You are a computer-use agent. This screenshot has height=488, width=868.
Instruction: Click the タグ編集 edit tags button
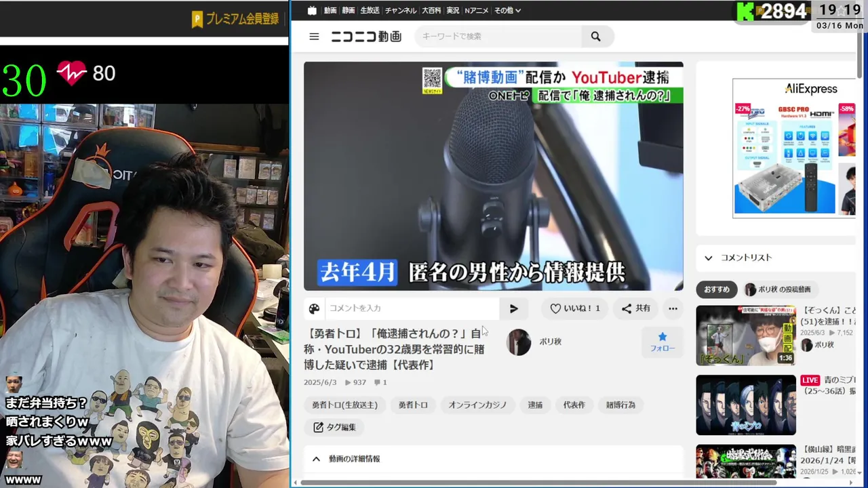click(334, 427)
